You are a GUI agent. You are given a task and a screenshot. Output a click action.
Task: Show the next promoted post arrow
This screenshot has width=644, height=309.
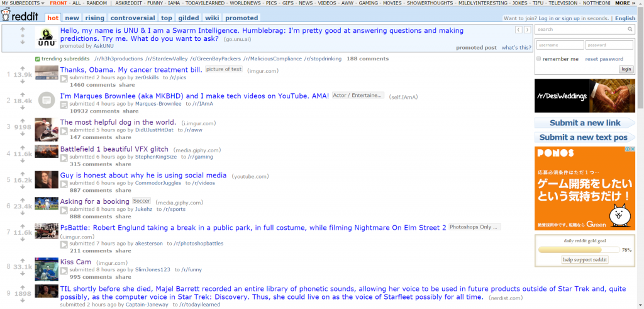pos(528,30)
